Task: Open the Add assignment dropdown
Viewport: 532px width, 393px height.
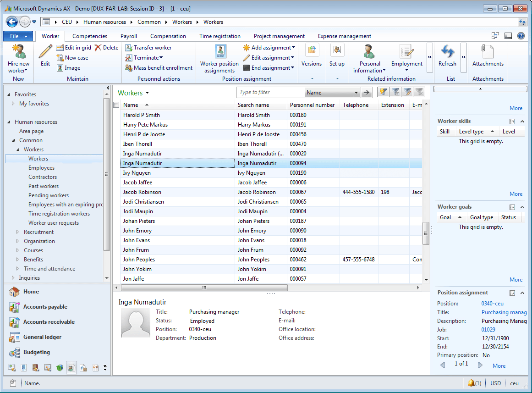Action: (269, 48)
